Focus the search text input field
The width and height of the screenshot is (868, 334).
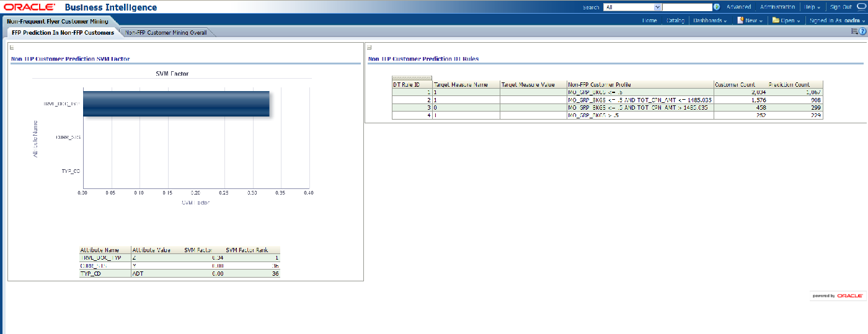pyautogui.click(x=686, y=7)
